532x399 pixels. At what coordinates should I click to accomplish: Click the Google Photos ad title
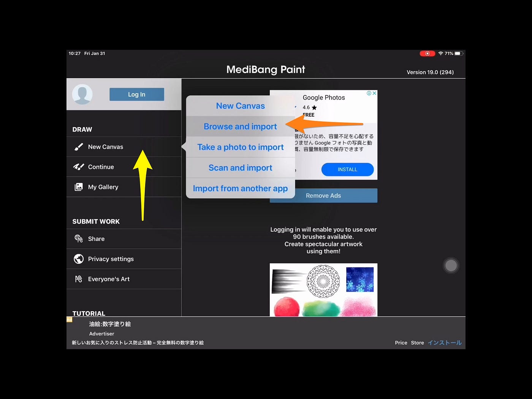click(x=324, y=98)
